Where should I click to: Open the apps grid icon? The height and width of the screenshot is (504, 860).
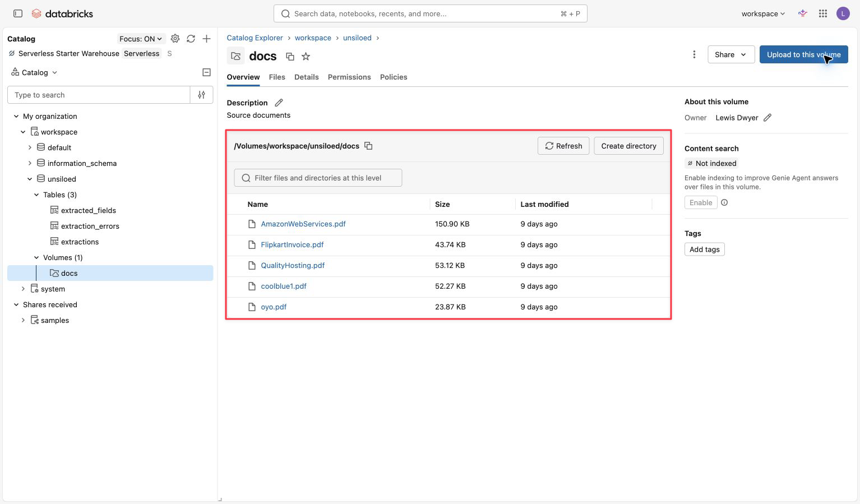click(823, 13)
